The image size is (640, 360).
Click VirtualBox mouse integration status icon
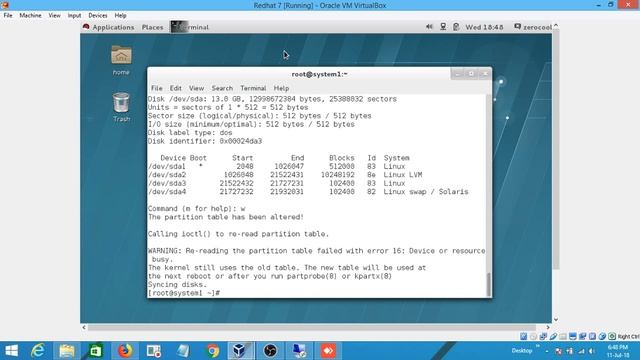pyautogui.click(x=602, y=336)
